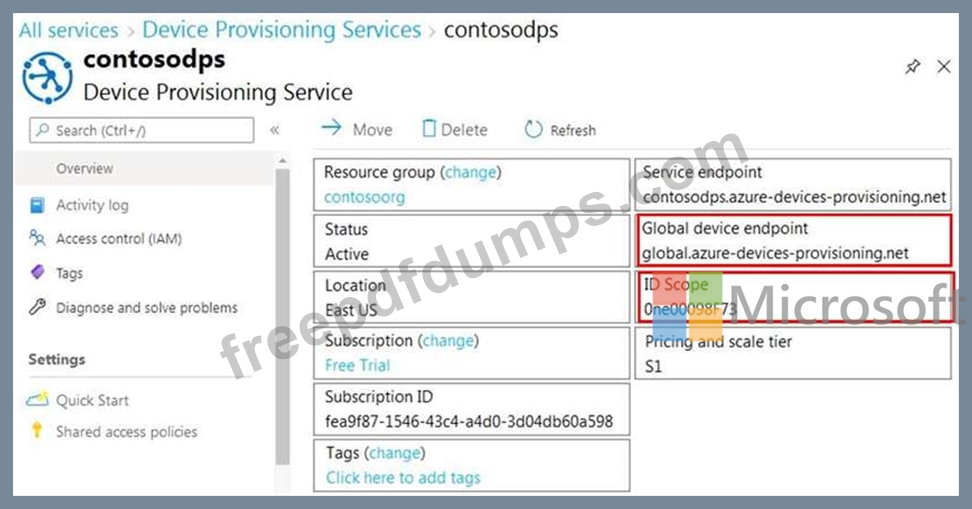The width and height of the screenshot is (972, 509).
Task: Select the Pricing tier value S1
Action: (653, 366)
